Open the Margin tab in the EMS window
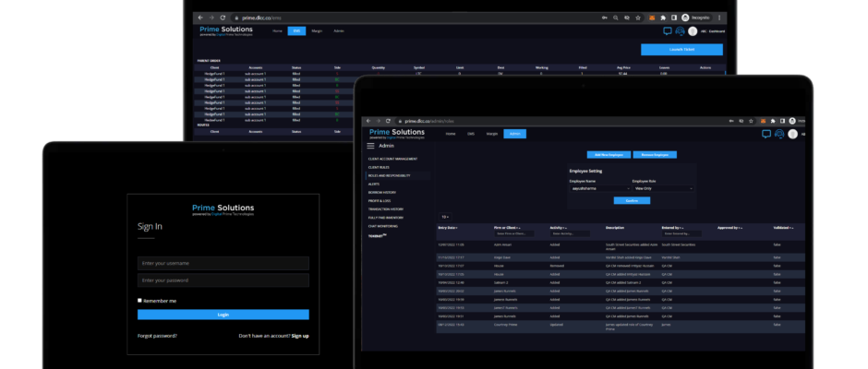This screenshot has height=369, width=868. click(317, 31)
